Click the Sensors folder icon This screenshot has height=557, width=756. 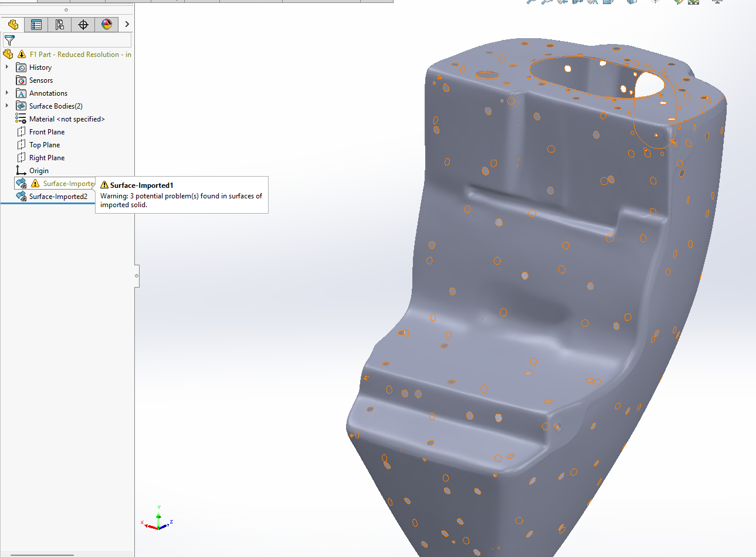point(21,80)
